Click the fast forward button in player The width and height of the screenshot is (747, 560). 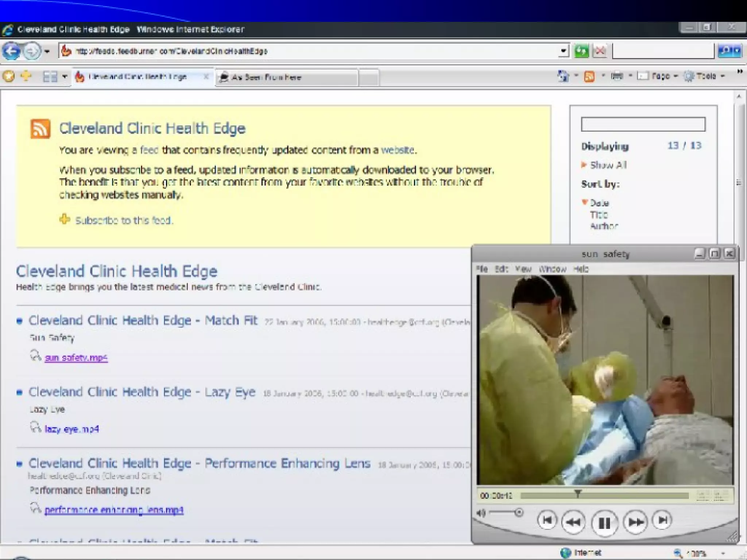click(635, 522)
